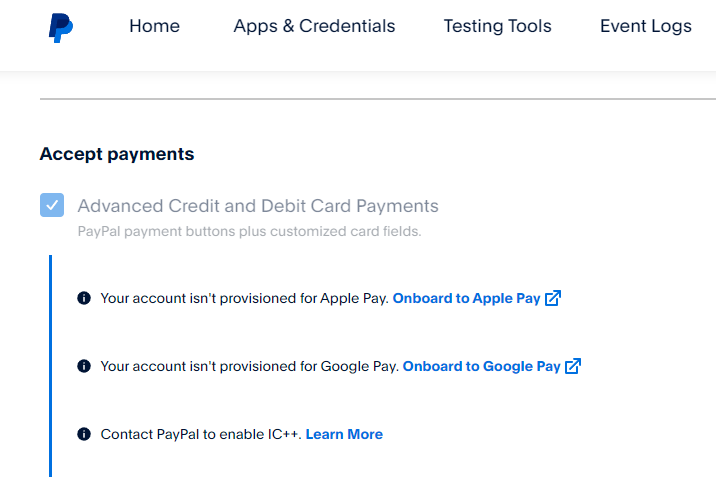Click the Apple Pay info circle icon
The image size is (716, 495).
tap(84, 298)
